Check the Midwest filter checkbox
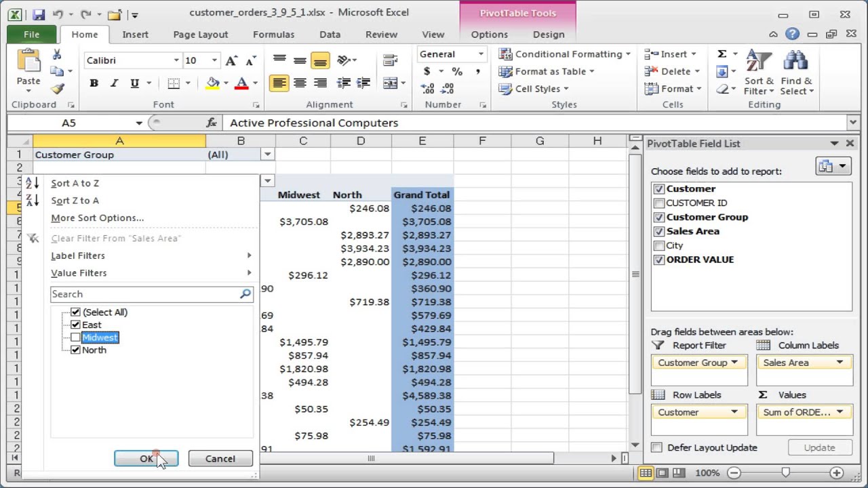This screenshot has width=868, height=488. point(75,338)
